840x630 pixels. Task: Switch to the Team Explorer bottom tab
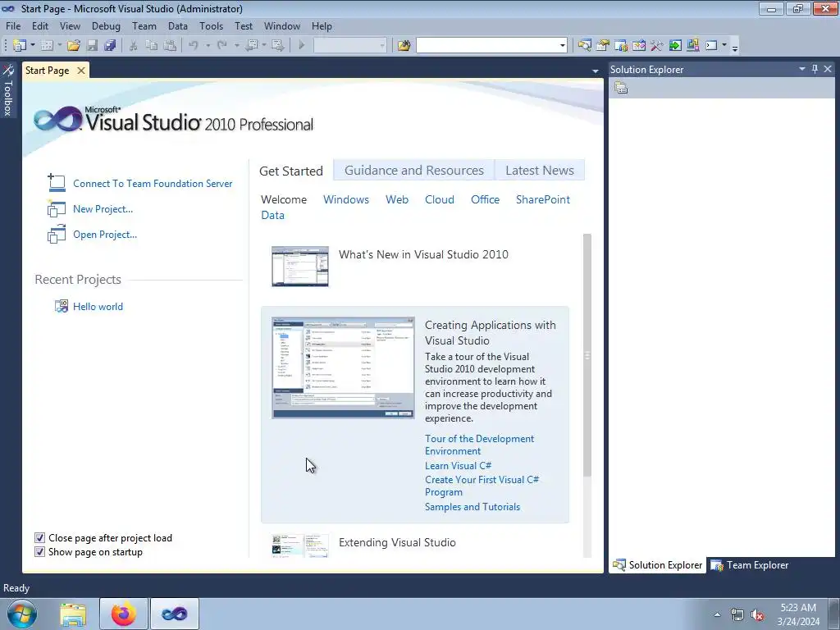pyautogui.click(x=750, y=565)
